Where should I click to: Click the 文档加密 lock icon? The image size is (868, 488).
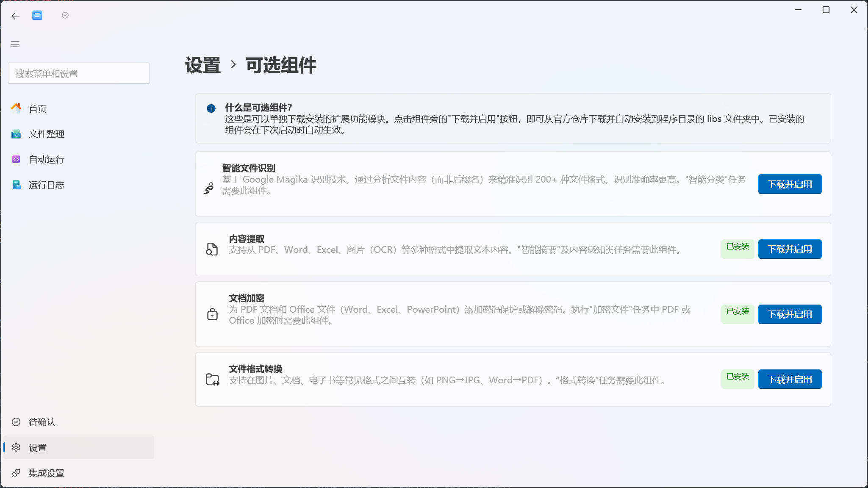(212, 314)
